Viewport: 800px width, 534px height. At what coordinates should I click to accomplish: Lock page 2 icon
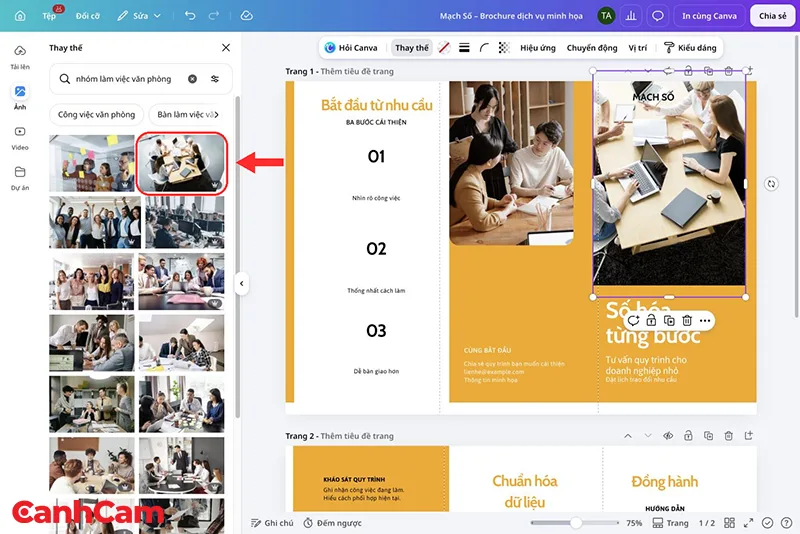tap(688, 436)
